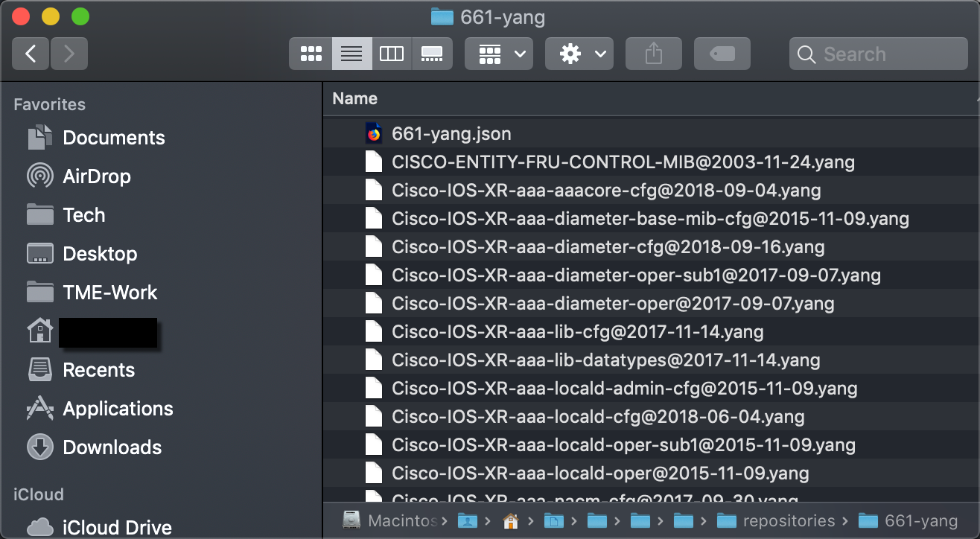Click the iCloud Drive cloud icon
980x539 pixels.
39,528
